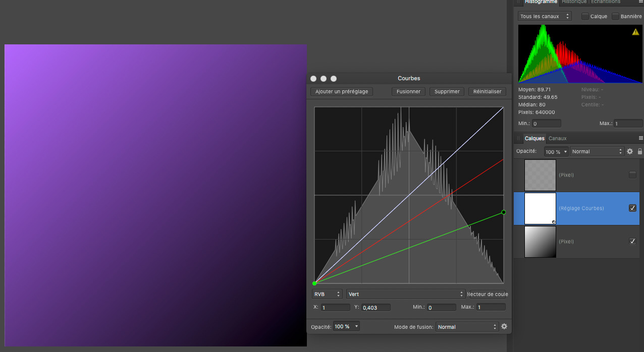Open Mode de fusion Normal dropdown
The height and width of the screenshot is (352, 644).
click(x=467, y=327)
